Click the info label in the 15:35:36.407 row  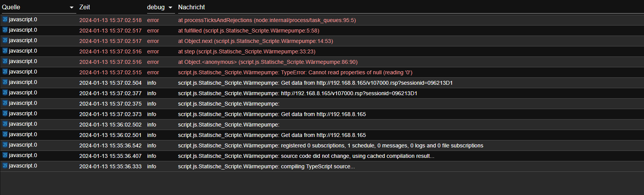pos(151,156)
